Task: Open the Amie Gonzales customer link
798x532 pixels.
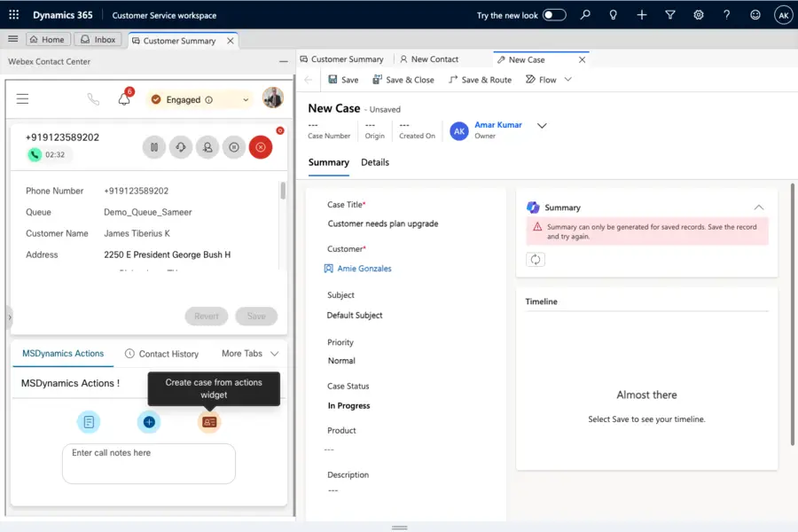Action: [x=364, y=269]
